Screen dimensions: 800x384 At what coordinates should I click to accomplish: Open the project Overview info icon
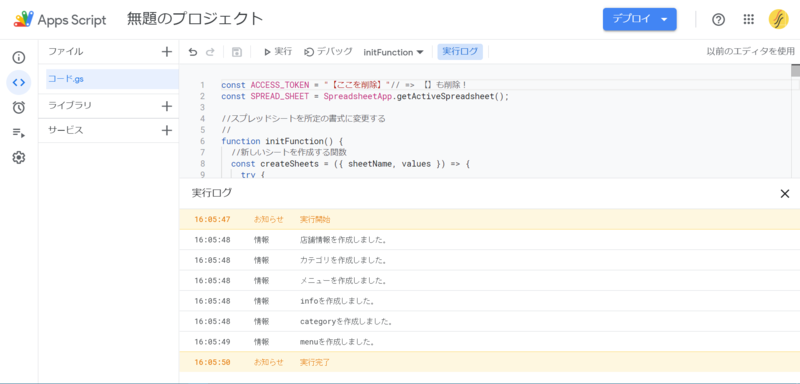[x=19, y=57]
